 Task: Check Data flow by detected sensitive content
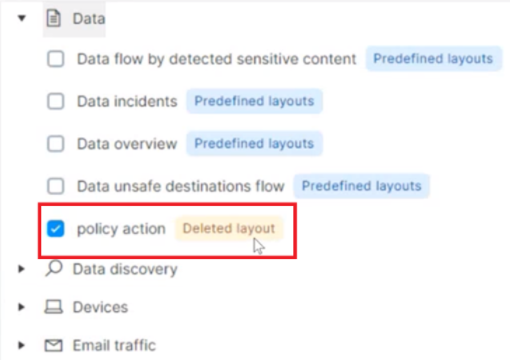[56, 59]
